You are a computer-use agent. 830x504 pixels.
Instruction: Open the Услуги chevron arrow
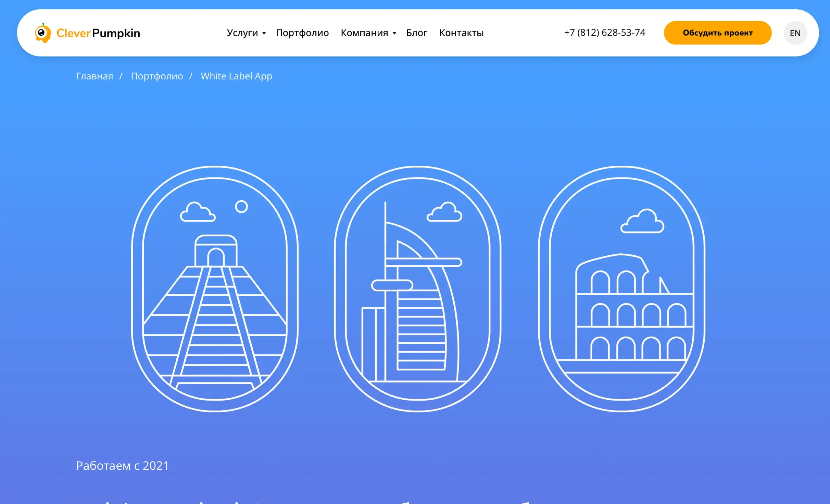tap(264, 34)
